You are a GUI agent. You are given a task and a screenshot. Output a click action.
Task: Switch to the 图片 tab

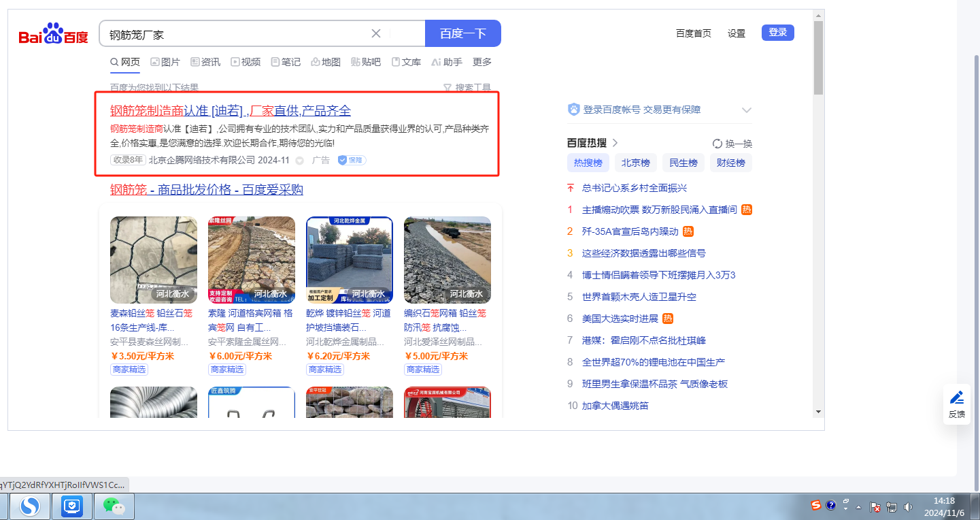click(x=165, y=62)
